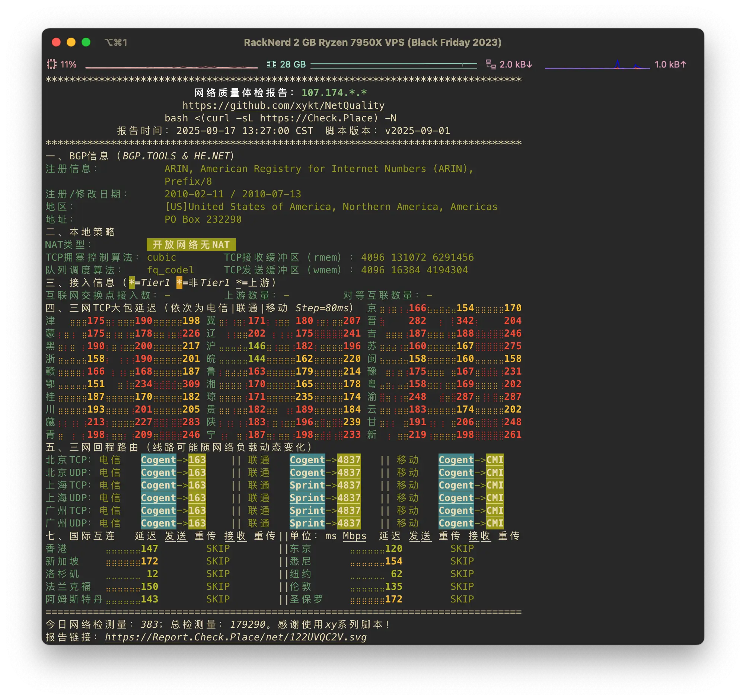Click today's detection count 383

point(149,624)
